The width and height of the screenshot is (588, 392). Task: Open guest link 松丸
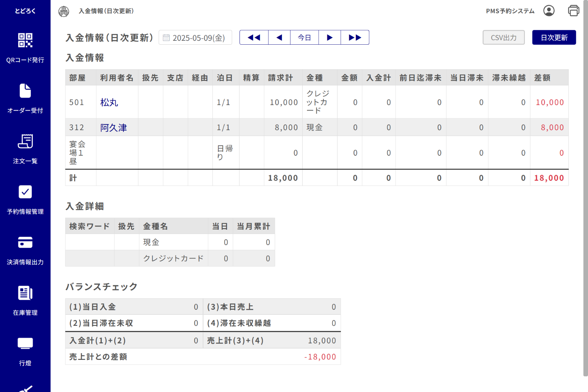click(x=109, y=102)
